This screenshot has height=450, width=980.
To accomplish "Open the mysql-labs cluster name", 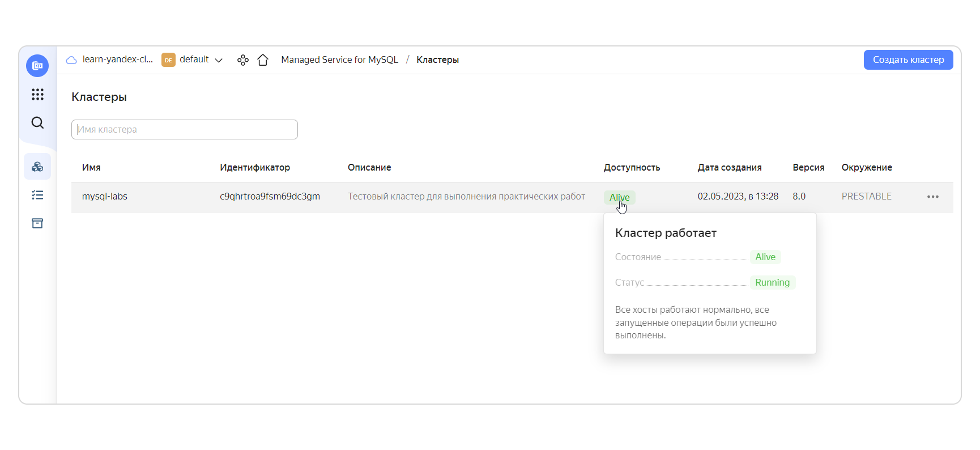I will [105, 197].
